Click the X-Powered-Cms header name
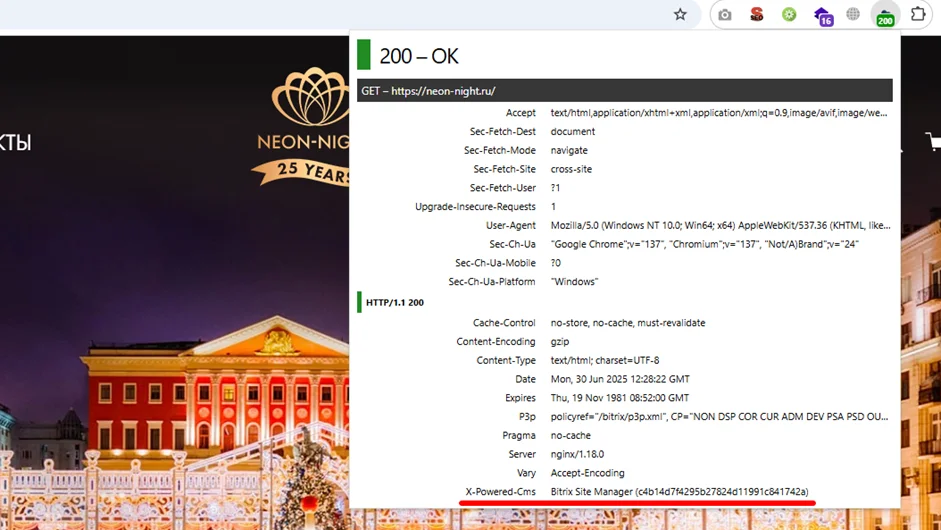 coord(501,492)
